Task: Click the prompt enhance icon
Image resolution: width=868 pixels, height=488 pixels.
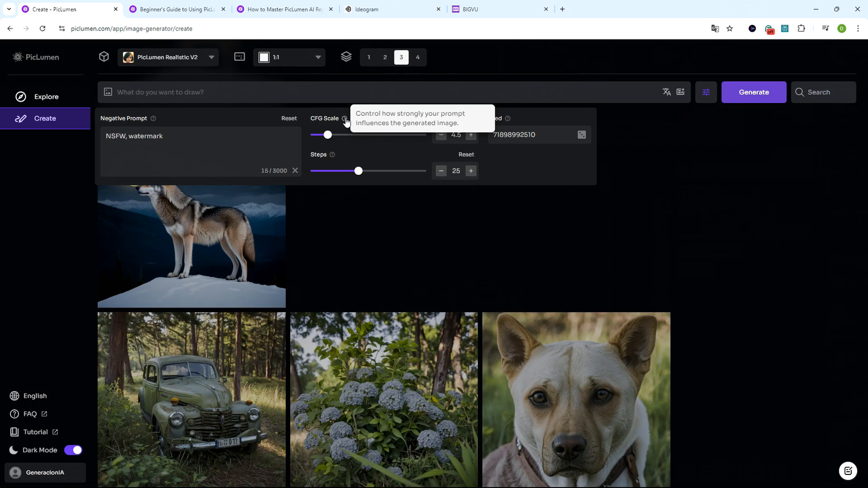Action: pyautogui.click(x=680, y=92)
